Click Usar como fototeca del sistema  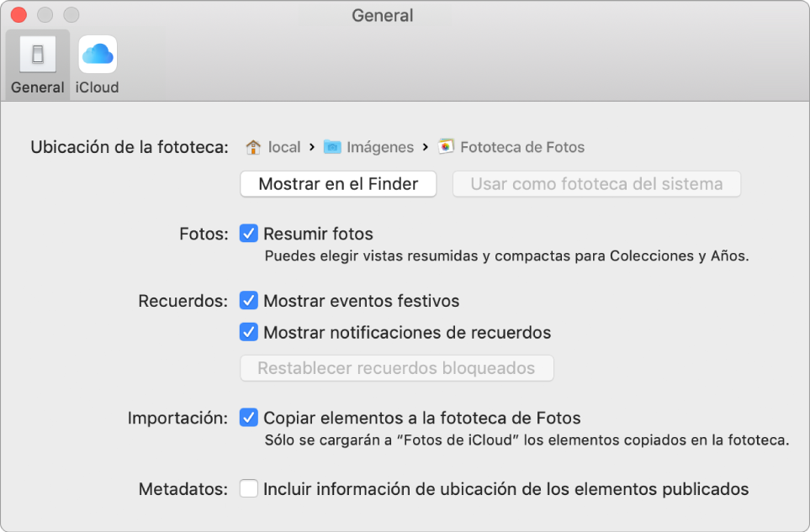pos(596,184)
